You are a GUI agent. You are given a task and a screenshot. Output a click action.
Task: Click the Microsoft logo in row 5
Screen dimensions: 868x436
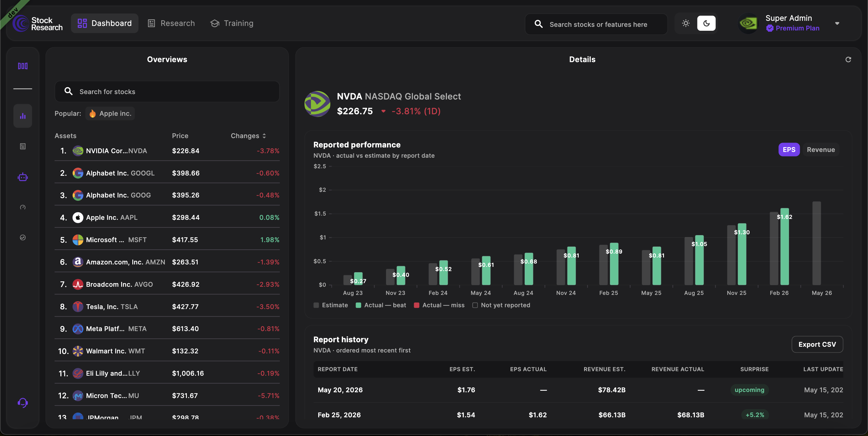coord(78,240)
